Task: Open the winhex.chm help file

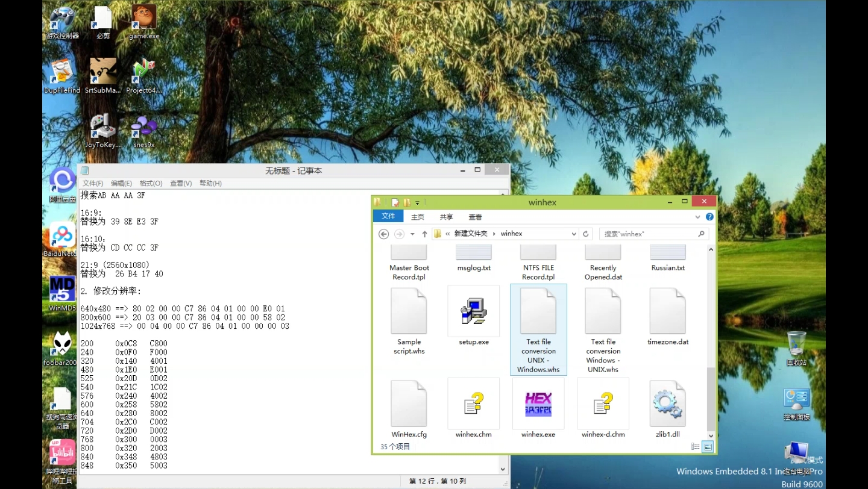Action: click(473, 403)
